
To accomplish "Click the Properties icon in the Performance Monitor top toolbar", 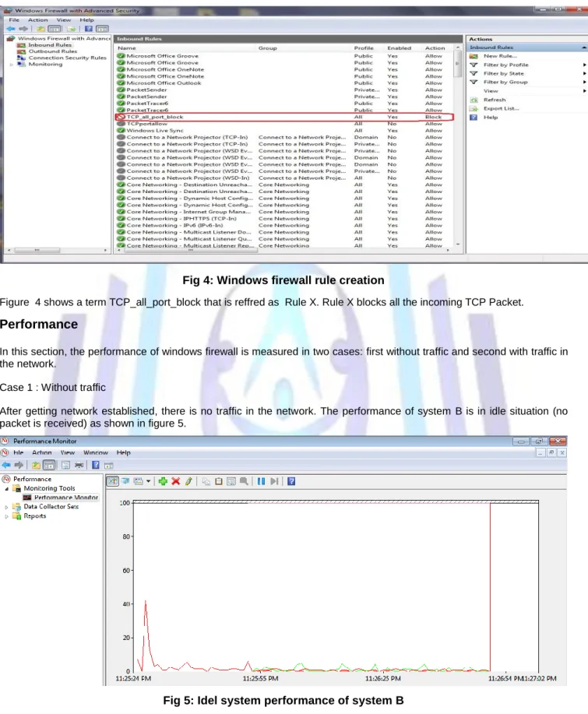I will tap(65, 465).
